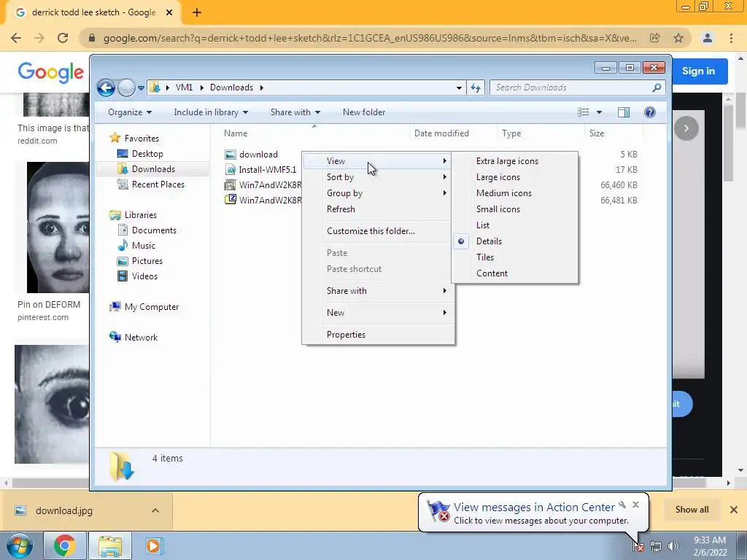This screenshot has height=560, width=747.
Task: Click the Explorer back arrow button
Action: (106, 87)
